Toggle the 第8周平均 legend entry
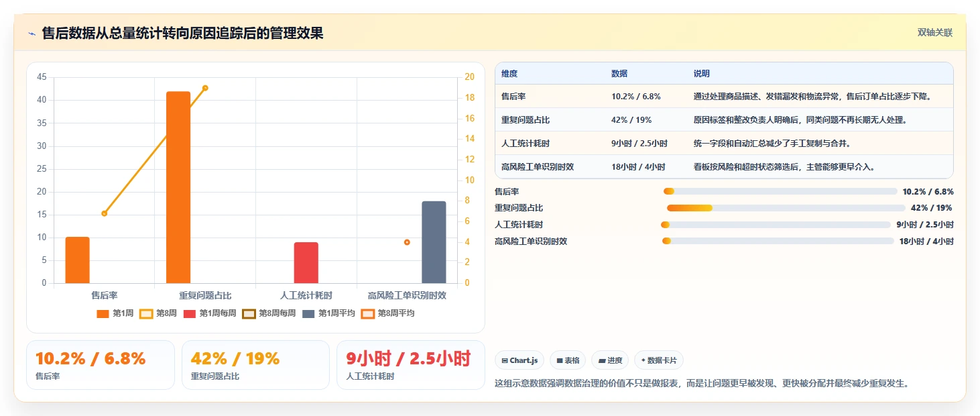980x416 pixels. click(387, 313)
